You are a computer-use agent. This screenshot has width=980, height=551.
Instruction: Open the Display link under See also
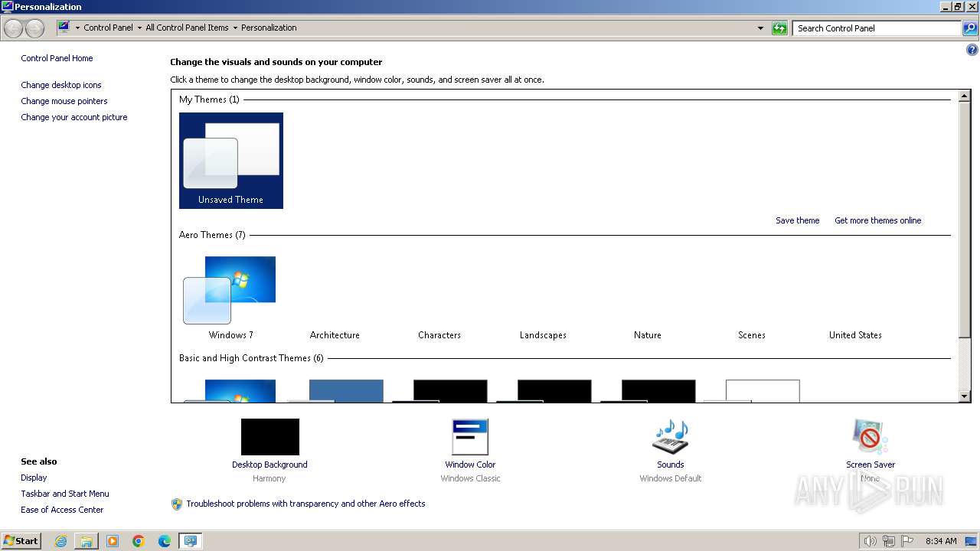(34, 478)
